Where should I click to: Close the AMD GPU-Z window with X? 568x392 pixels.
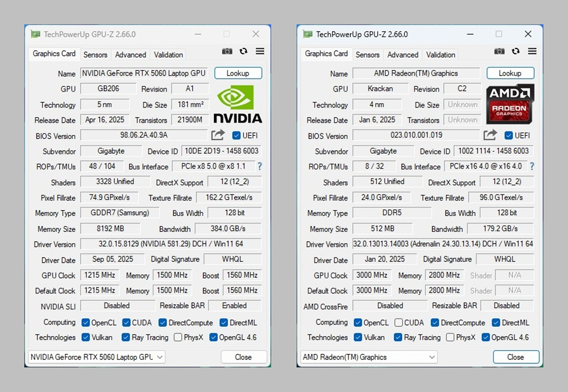click(x=528, y=34)
